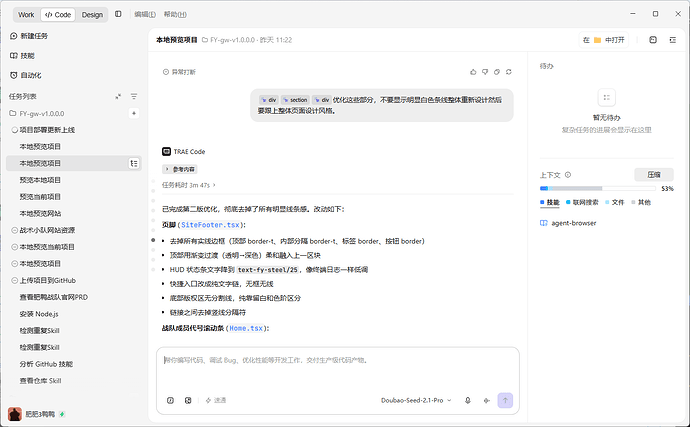Click the FY-gw-v1.0.0.0 folder path in the header
Screen dimensions: 690x427
click(x=228, y=40)
